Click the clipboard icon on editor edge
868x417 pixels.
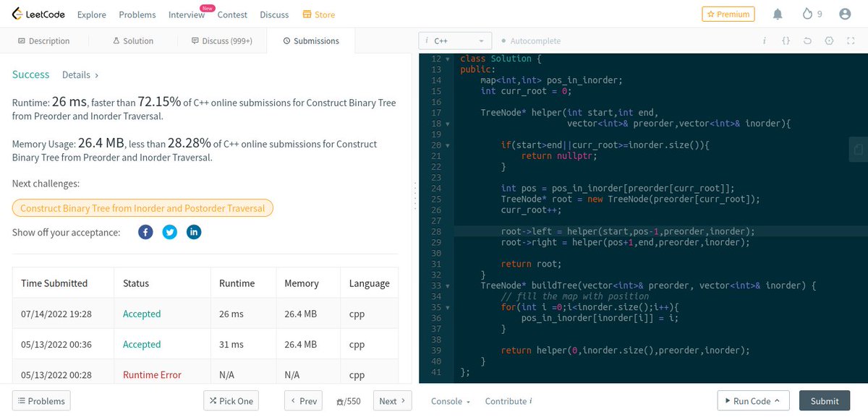[x=858, y=150]
